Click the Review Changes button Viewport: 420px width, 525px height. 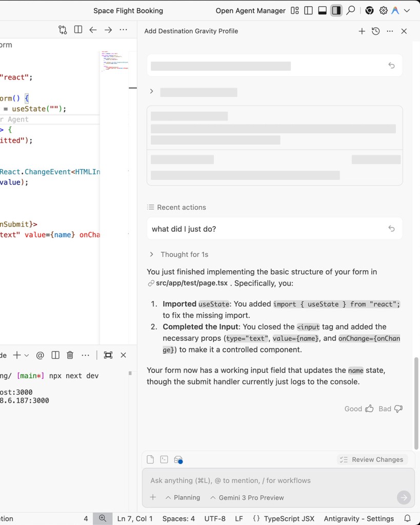click(x=372, y=459)
